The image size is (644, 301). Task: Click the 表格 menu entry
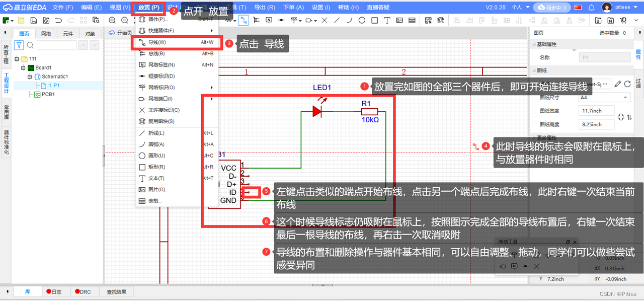pos(177,201)
